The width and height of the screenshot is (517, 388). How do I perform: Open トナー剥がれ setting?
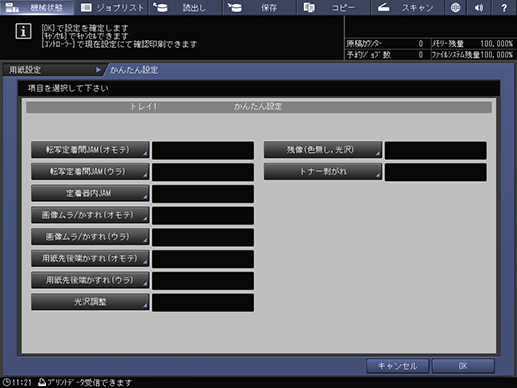[x=323, y=171]
